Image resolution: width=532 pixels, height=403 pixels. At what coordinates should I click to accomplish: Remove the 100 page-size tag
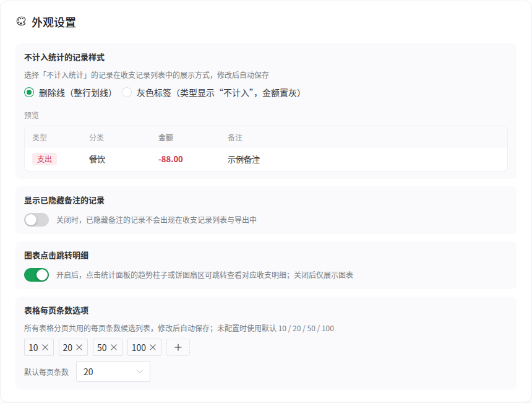153,347
